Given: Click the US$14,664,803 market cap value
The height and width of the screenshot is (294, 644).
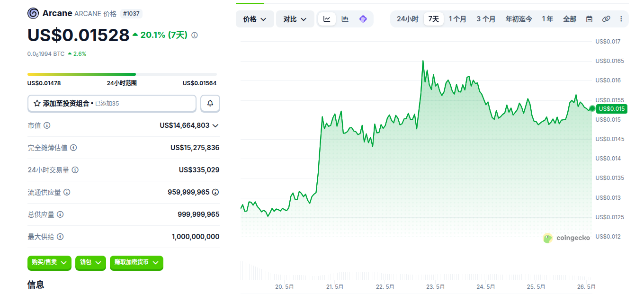Looking at the screenshot, I should point(185,125).
